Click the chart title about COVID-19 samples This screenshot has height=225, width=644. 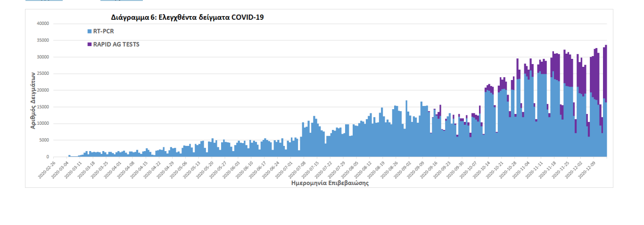click(187, 17)
